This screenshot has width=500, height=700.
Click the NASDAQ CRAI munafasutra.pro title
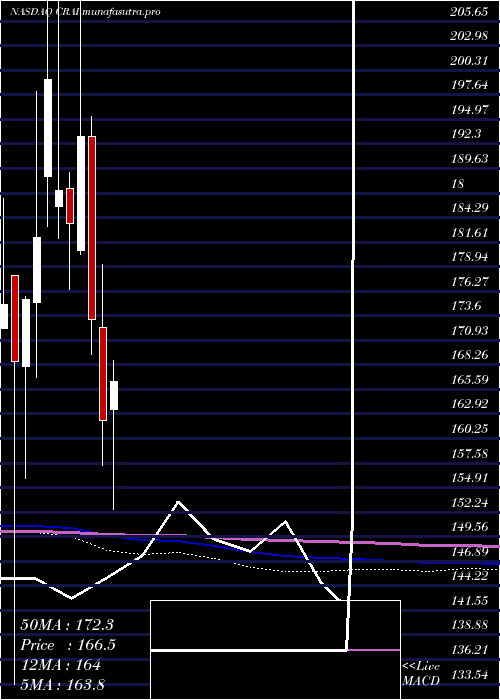(85, 12)
